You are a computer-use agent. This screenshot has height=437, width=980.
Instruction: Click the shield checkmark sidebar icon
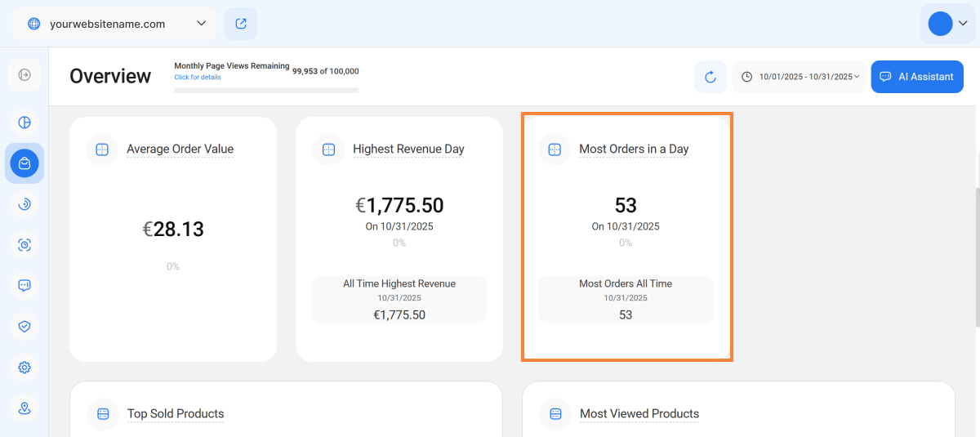[x=24, y=327]
